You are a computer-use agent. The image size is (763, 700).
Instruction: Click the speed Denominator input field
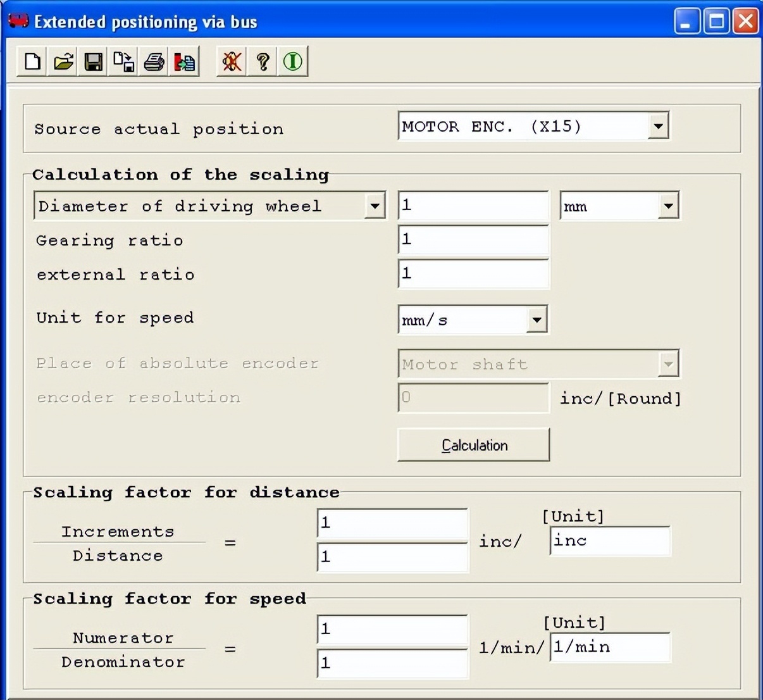(392, 663)
